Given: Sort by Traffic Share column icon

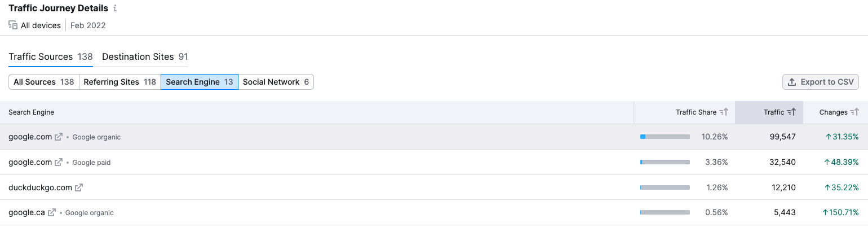Looking at the screenshot, I should [724, 112].
